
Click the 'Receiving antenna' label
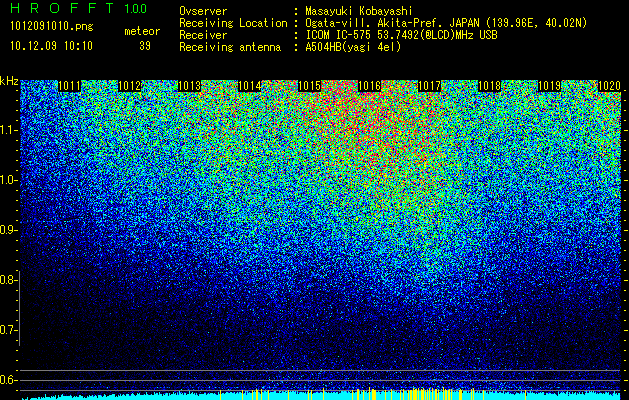[x=230, y=47]
